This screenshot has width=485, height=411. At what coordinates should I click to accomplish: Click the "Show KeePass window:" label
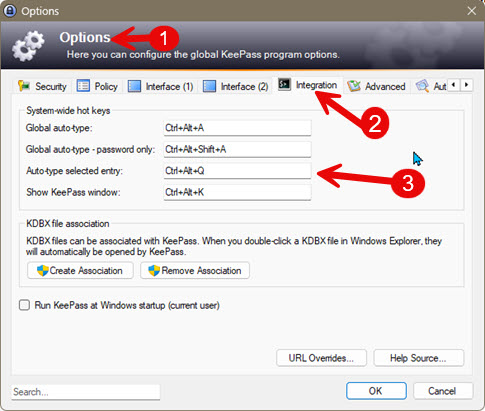(73, 192)
